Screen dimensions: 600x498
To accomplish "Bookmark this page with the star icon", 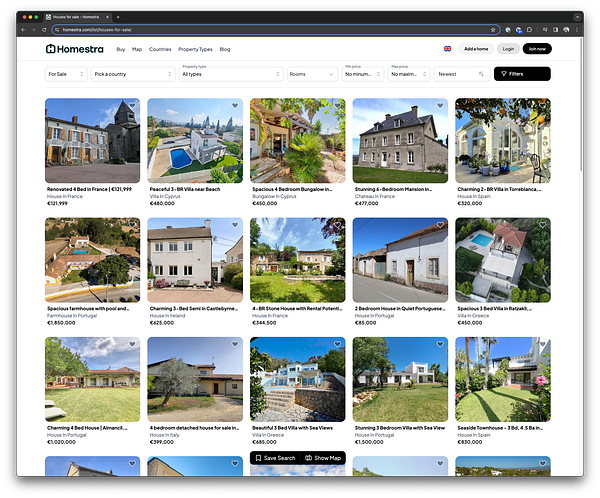I will 493,29.
